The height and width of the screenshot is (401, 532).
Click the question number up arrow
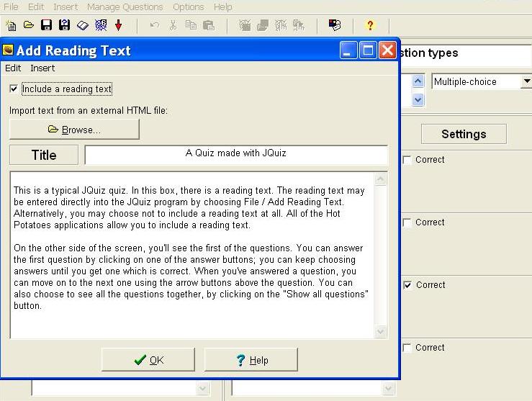pos(418,81)
